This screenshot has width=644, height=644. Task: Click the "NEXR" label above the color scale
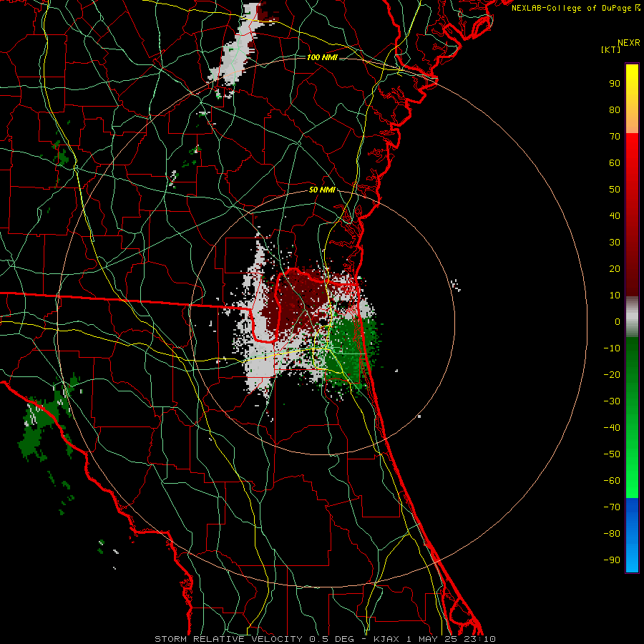(x=629, y=43)
